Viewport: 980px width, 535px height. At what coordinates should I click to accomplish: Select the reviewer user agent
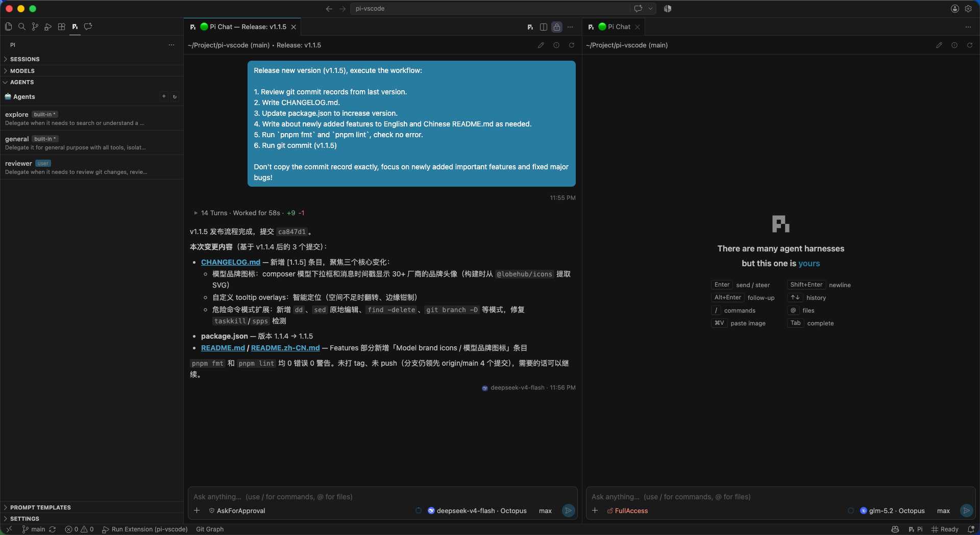[92, 167]
